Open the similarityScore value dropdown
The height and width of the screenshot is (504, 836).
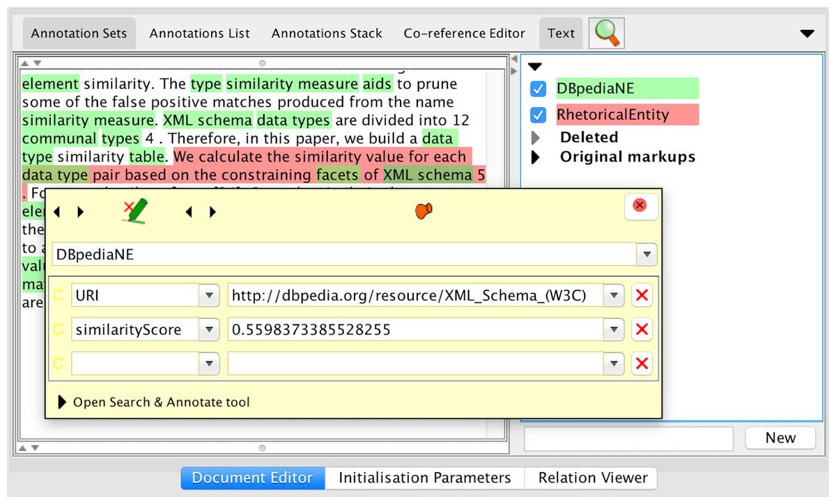613,329
